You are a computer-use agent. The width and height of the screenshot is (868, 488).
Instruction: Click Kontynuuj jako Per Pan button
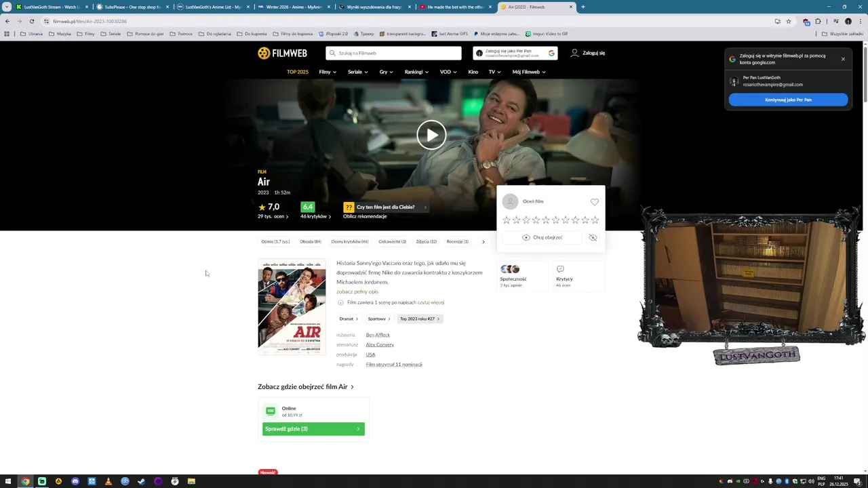(788, 100)
